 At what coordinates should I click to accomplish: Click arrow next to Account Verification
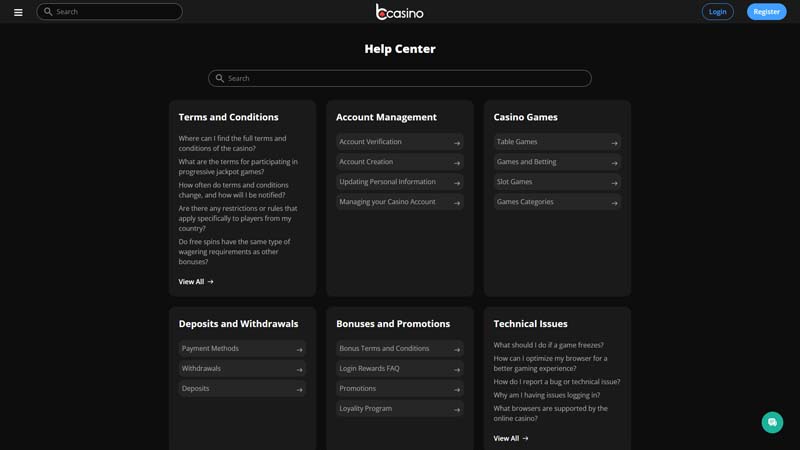pos(457,143)
